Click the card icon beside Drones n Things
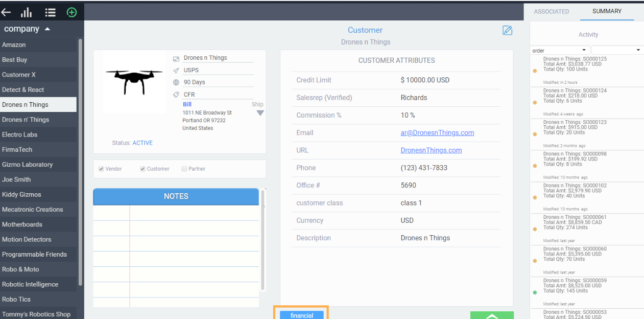The height and width of the screenshot is (319, 644). tap(176, 59)
